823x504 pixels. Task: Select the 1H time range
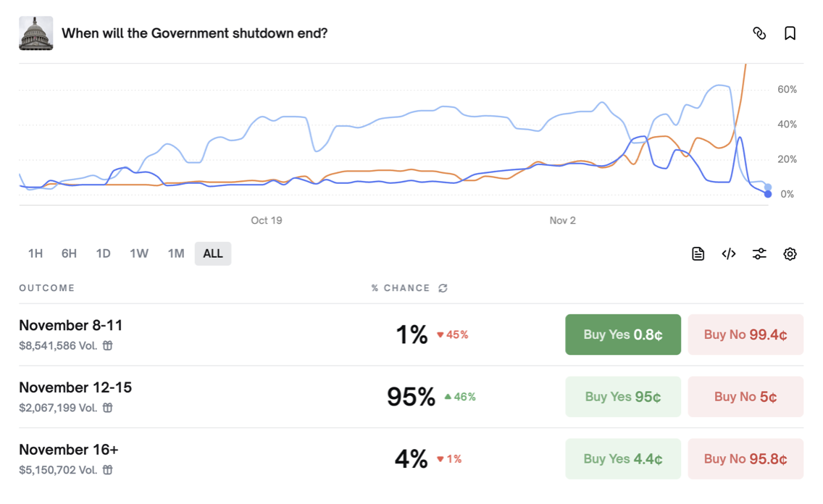tap(35, 253)
